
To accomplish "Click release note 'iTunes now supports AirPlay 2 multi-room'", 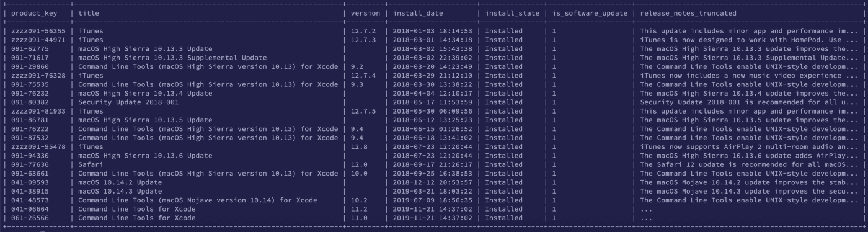I will click(x=749, y=147).
